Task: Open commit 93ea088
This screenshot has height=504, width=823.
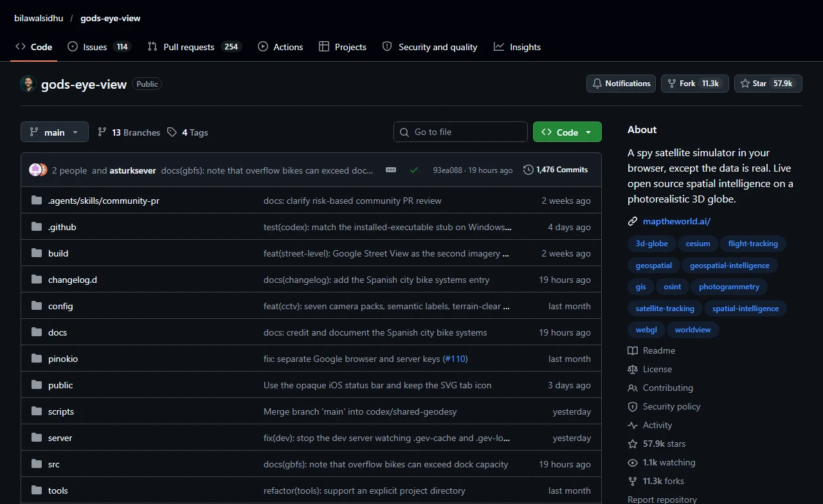Action: [x=448, y=170]
